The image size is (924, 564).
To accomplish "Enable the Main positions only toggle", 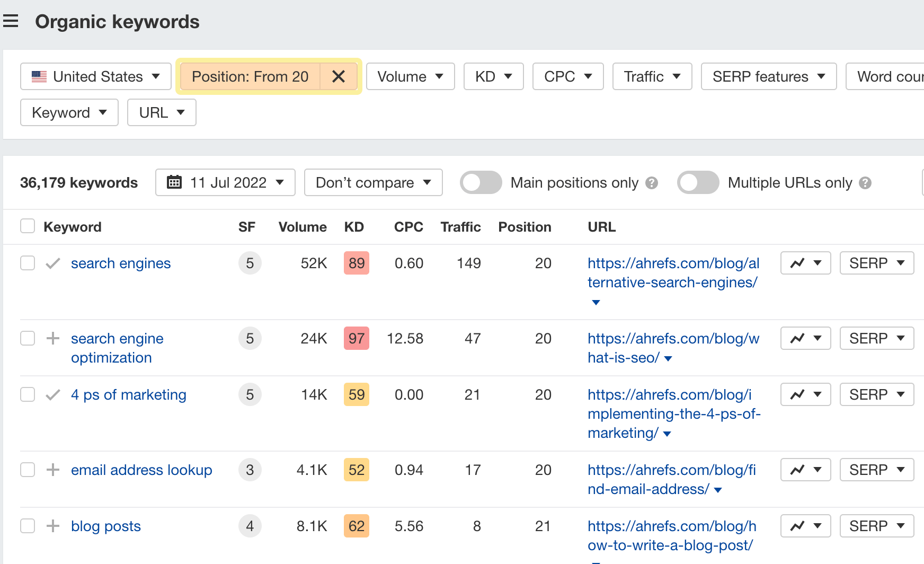I will [x=481, y=182].
